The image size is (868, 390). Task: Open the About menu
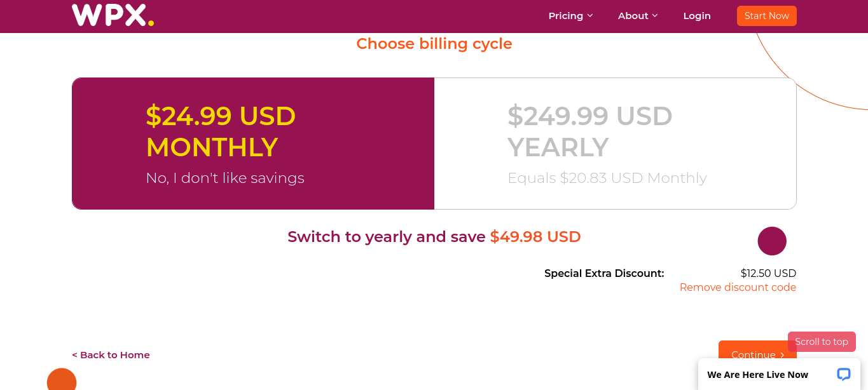tap(638, 16)
